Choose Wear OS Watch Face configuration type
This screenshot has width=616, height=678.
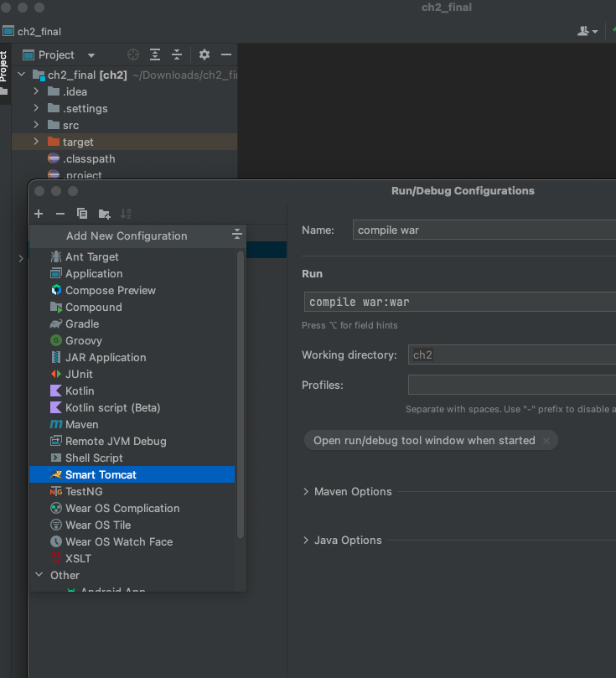tap(132, 541)
